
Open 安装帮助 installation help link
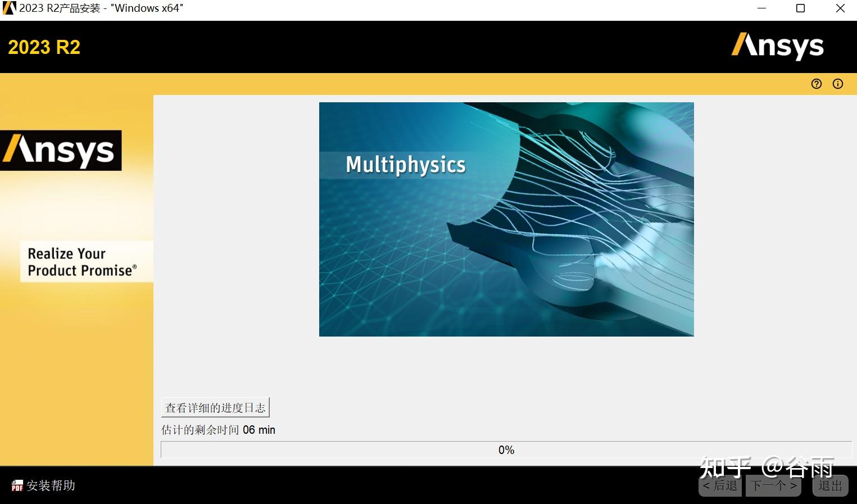coord(49,485)
